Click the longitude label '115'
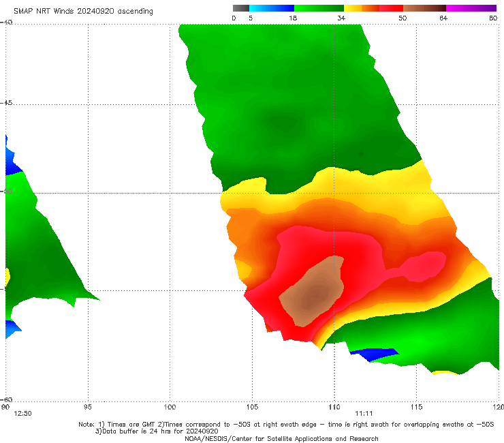Viewport: 504px width, 443px height. [417, 408]
